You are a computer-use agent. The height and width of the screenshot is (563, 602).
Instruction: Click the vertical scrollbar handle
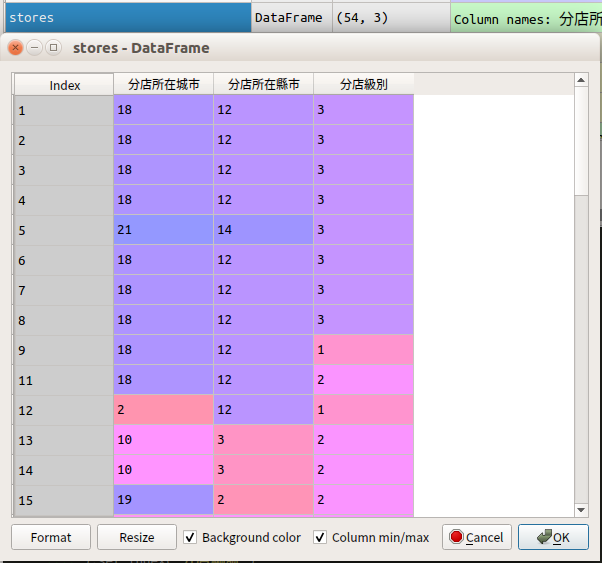(x=581, y=141)
